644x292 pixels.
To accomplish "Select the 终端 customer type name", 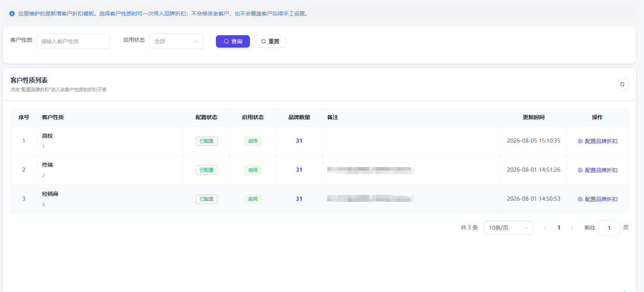I will click(x=48, y=165).
